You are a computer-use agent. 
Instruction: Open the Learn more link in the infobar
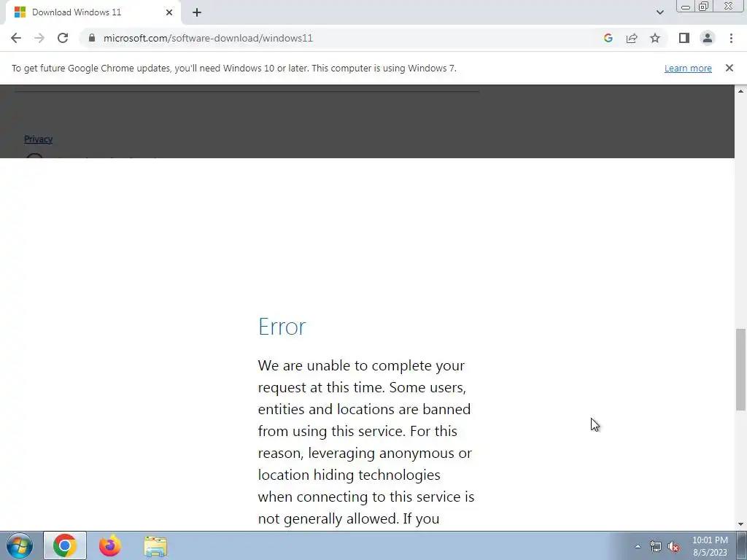pos(688,68)
